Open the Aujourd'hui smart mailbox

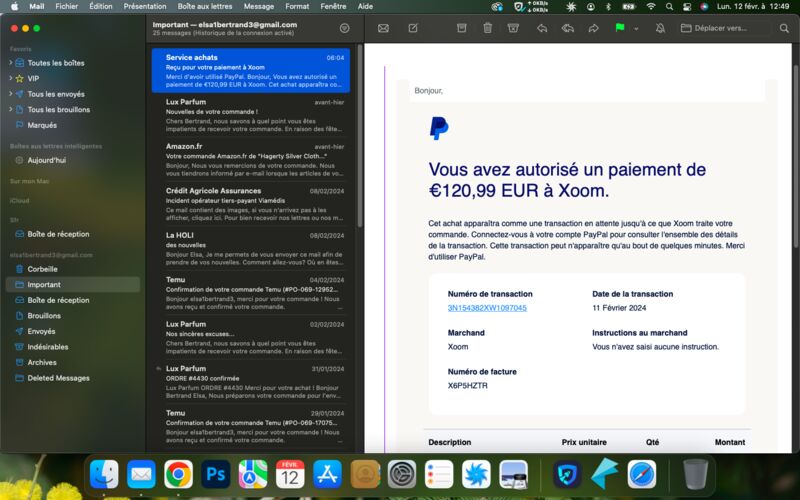pyautogui.click(x=46, y=160)
